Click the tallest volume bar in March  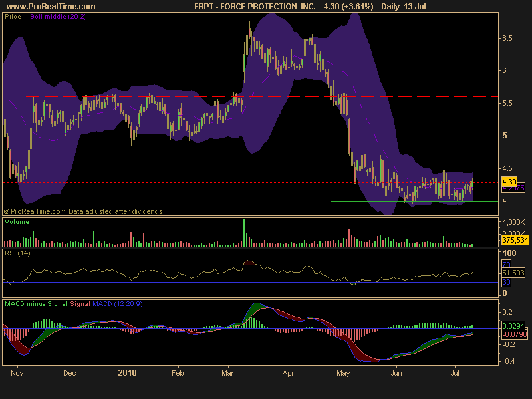point(244,233)
